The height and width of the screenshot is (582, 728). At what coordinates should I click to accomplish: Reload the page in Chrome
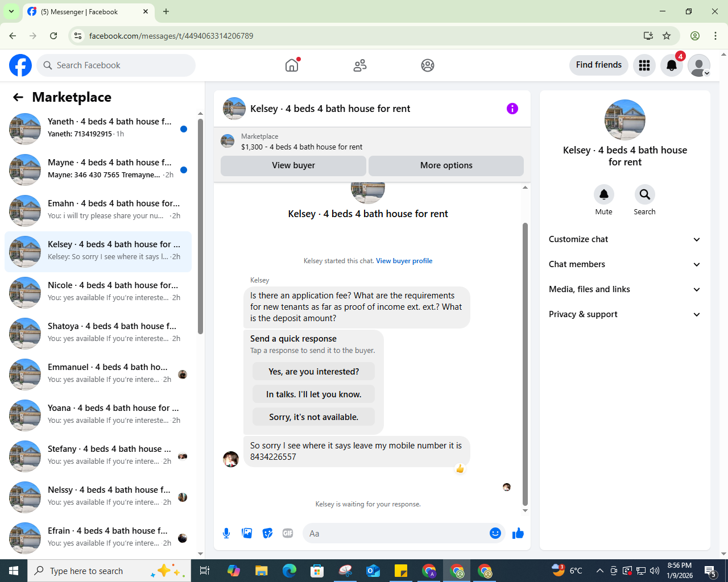click(x=53, y=36)
